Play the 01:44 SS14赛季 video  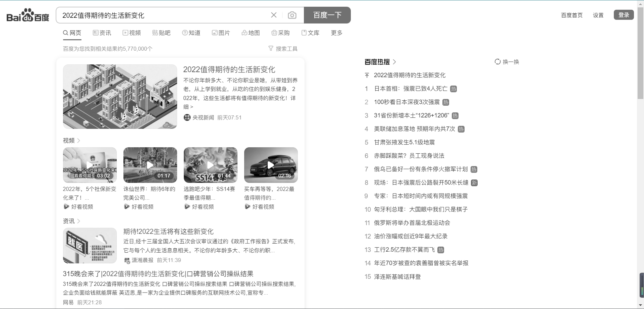coord(211,165)
